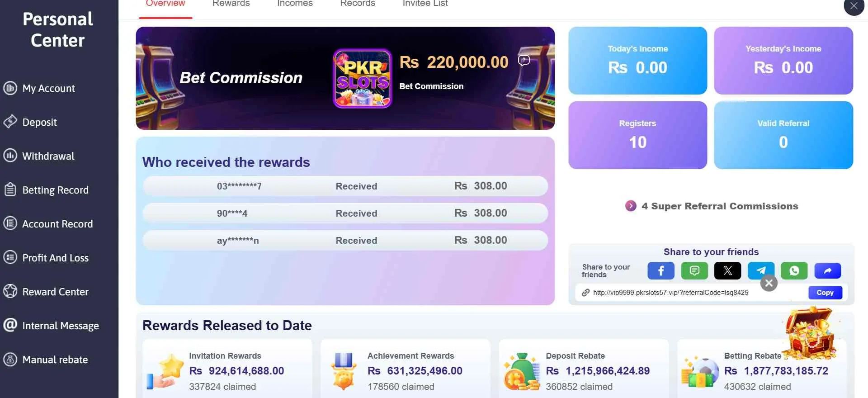
Task: Click the PKR Slots logo thumbnail
Action: pos(362,79)
